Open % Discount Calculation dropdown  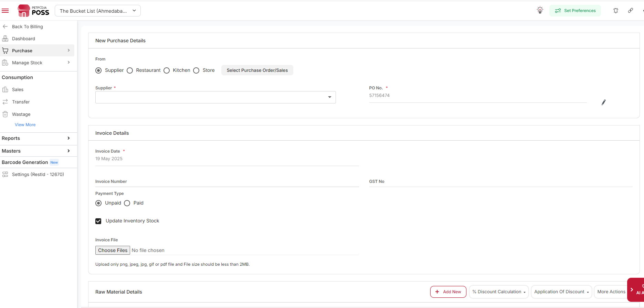[499, 292]
